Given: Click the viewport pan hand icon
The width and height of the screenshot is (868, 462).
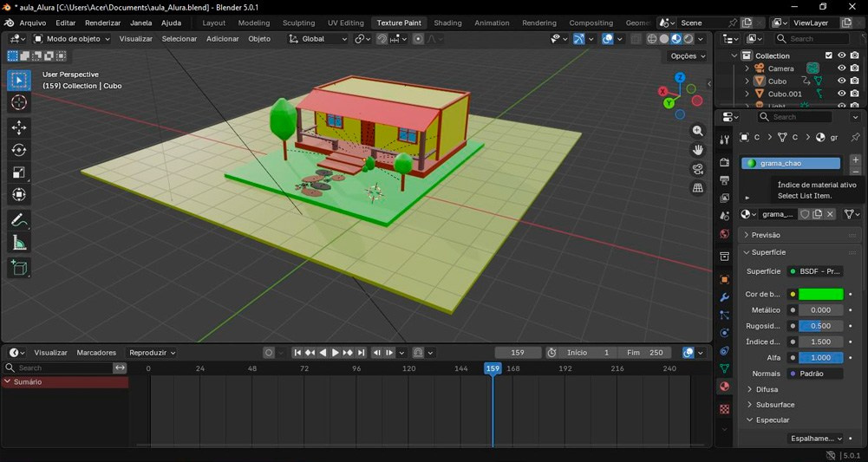Looking at the screenshot, I should point(697,150).
